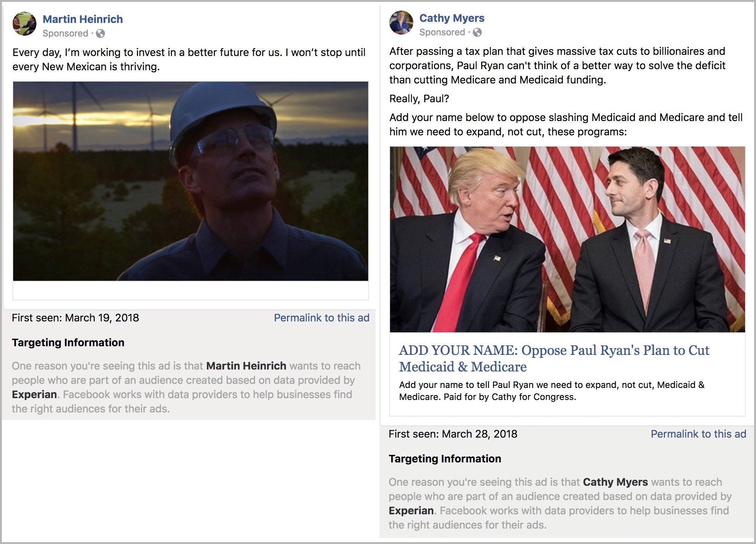Click First seen March 28, 2018 text

453,434
